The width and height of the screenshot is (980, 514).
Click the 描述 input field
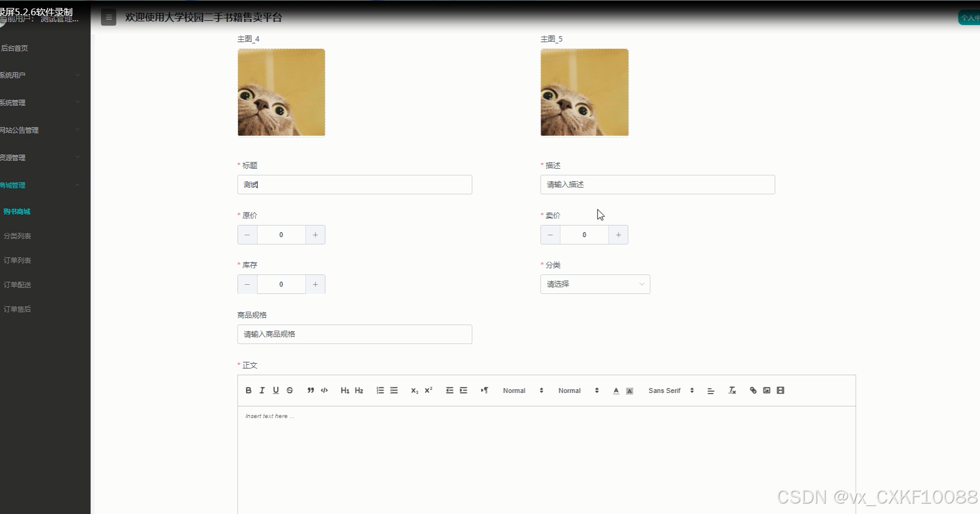pyautogui.click(x=658, y=185)
